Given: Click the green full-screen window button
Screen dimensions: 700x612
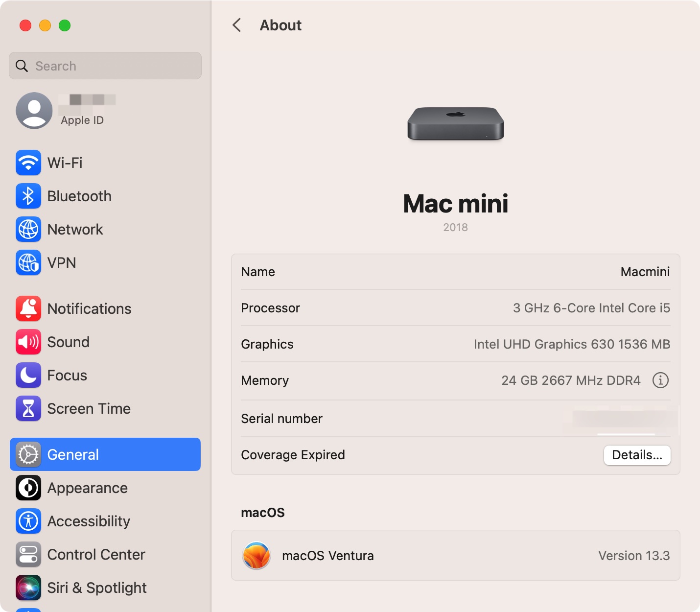Looking at the screenshot, I should [x=65, y=25].
